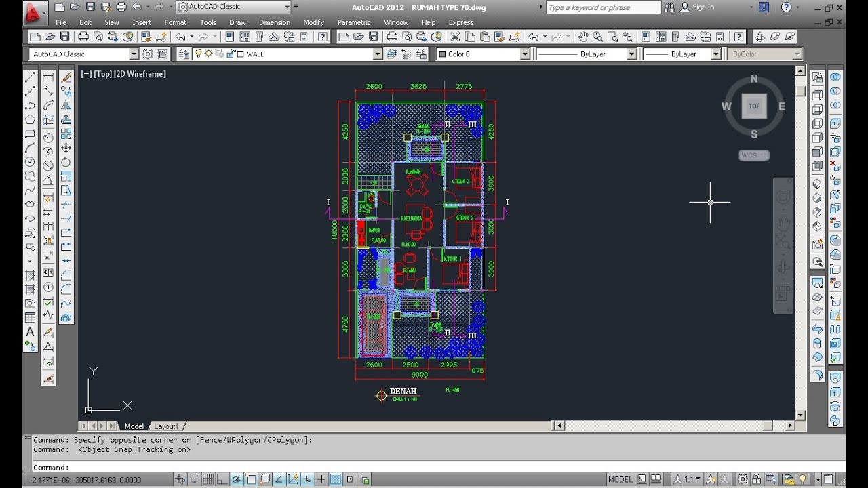This screenshot has width=868, height=488.
Task: Open the Parametric menu
Action: click(x=354, y=22)
